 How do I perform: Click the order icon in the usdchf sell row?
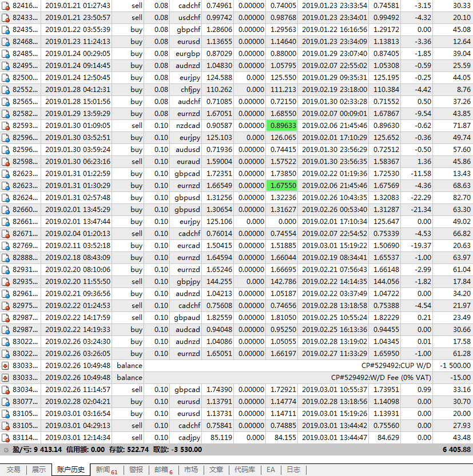tap(6, 18)
